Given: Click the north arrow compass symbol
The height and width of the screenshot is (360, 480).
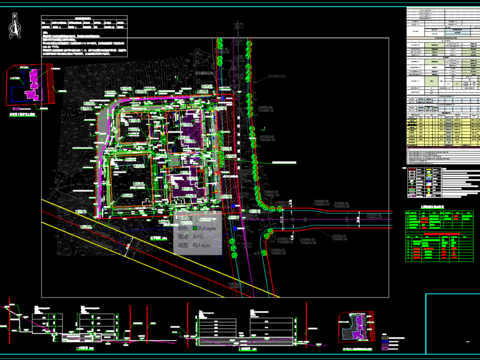Looking at the screenshot, I should click(x=14, y=26).
